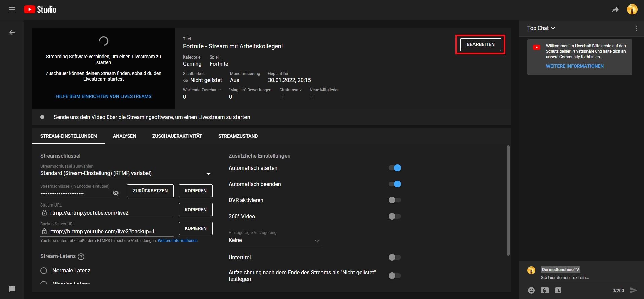Open the send feedback icon
The width and height of the screenshot is (644, 299).
click(12, 289)
